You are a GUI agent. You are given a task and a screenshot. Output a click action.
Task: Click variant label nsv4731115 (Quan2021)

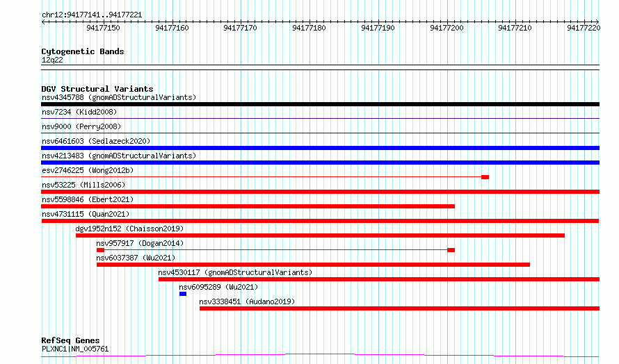coord(86,214)
